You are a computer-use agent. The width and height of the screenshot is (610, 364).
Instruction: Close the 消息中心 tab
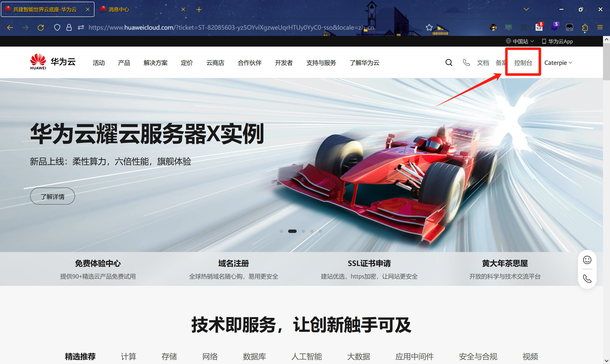click(183, 10)
